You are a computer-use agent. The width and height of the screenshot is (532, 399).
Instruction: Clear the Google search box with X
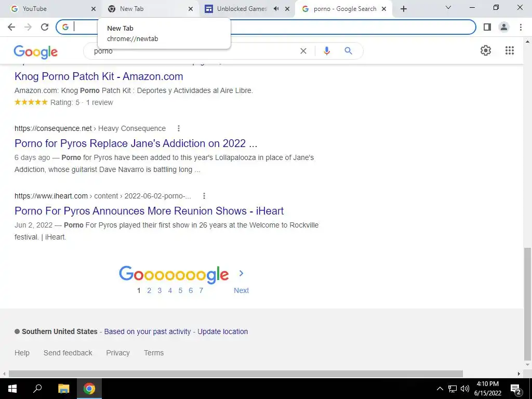click(303, 51)
